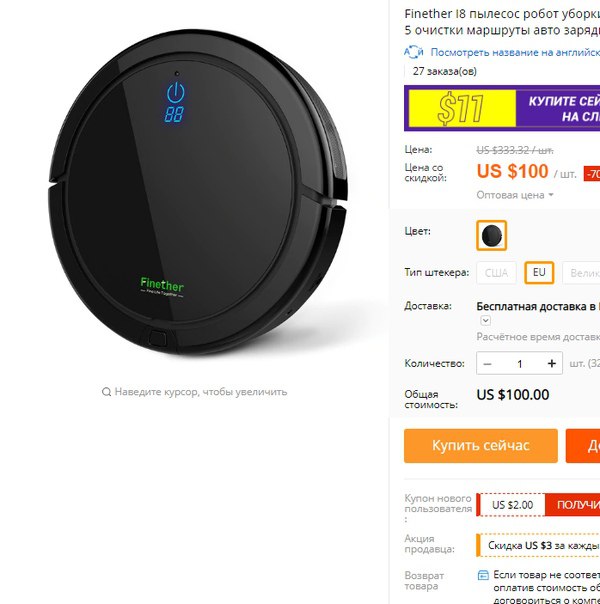600x604 pixels.
Task: Click the robot vacuum product image
Action: (198, 192)
